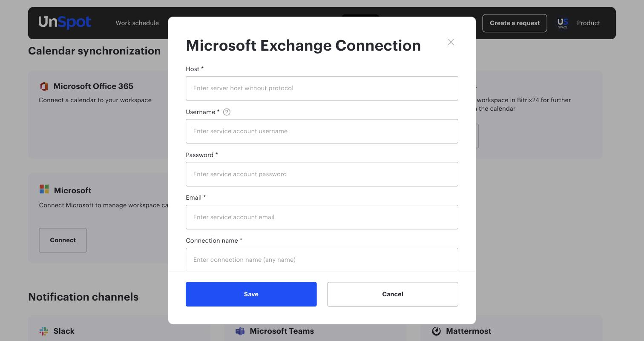Save the Exchange connection
The height and width of the screenshot is (341, 644).
click(251, 294)
